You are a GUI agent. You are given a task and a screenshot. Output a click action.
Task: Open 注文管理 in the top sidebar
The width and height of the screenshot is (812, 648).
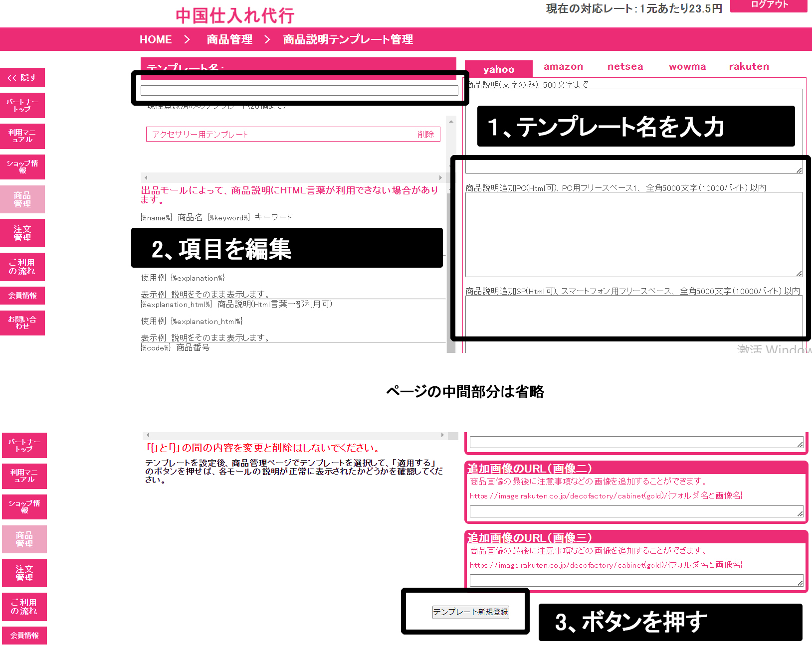click(22, 233)
